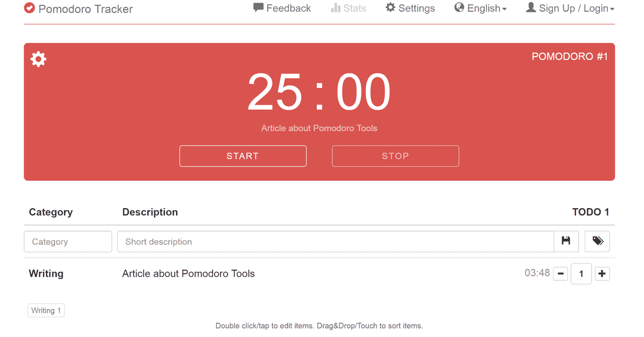Expand the English language dropdown
The image size is (644, 337).
pos(480,8)
